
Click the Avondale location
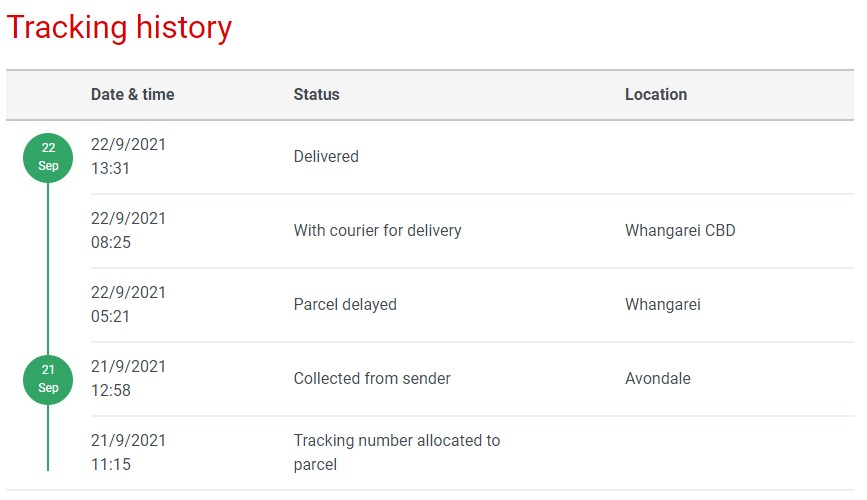pos(658,379)
